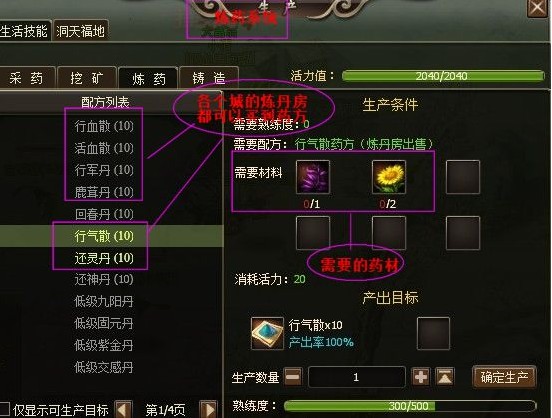Go to the previous recipe page
Image resolution: width=552 pixels, height=418 pixels.
pos(124,410)
